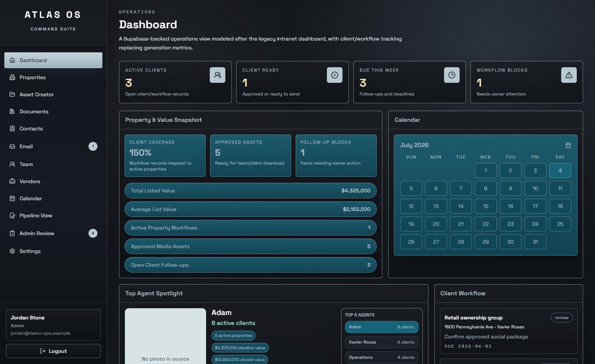Select Adam in Top 5 Agents

[382, 327]
